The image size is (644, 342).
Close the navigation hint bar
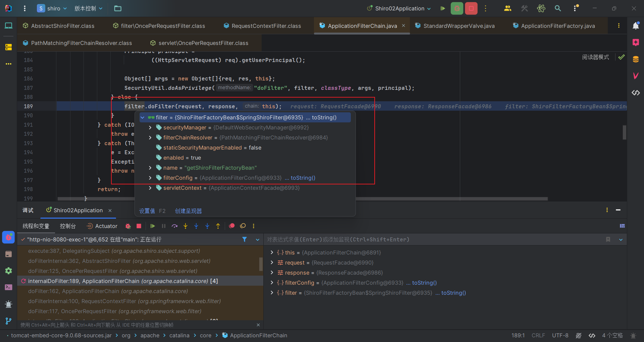click(258, 325)
